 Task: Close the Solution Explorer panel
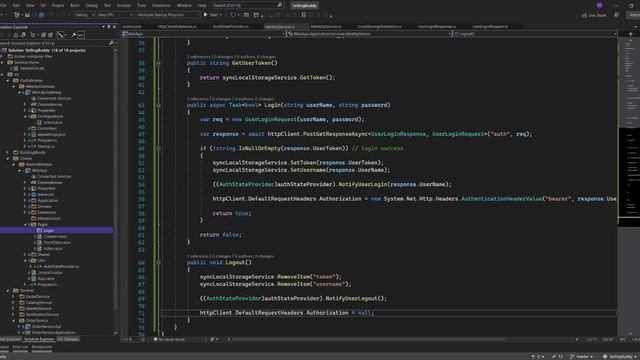coord(114,27)
